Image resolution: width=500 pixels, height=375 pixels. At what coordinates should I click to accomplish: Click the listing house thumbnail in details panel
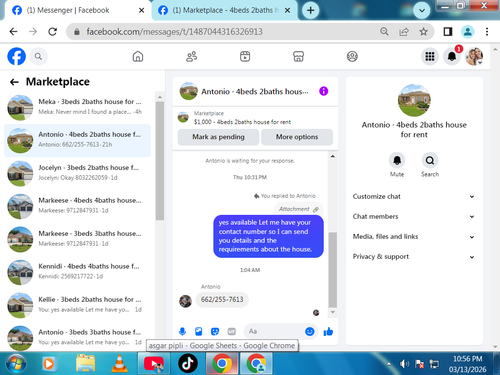(414, 100)
